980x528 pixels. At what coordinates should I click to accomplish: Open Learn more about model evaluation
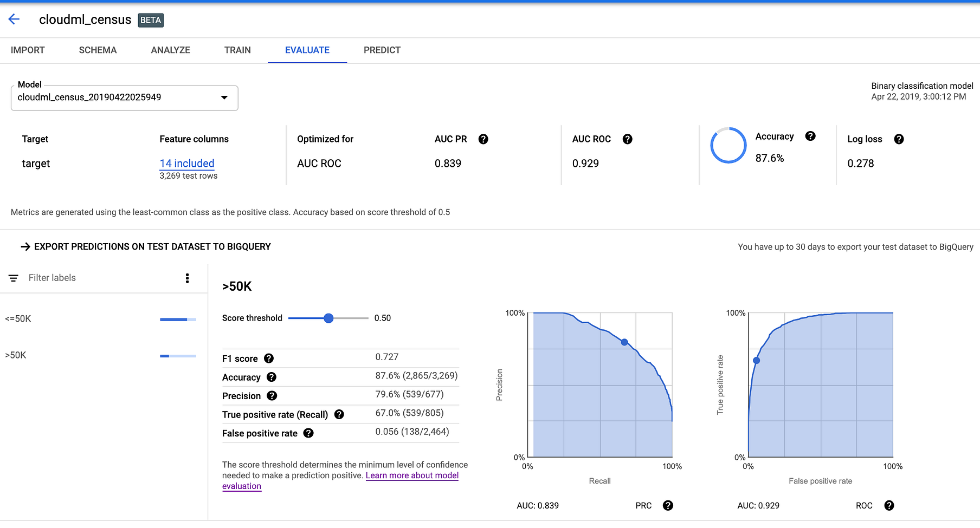point(412,475)
